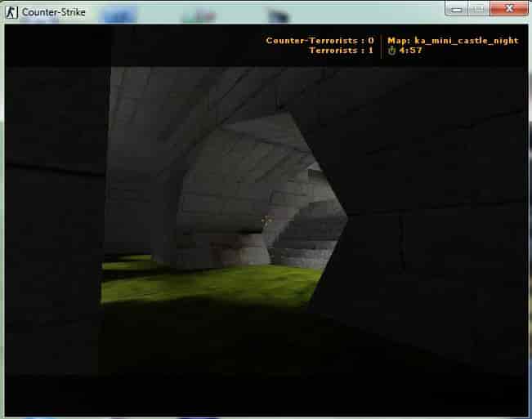Click the yellow crosshair in the game view
This screenshot has width=532, height=419.
(266, 220)
